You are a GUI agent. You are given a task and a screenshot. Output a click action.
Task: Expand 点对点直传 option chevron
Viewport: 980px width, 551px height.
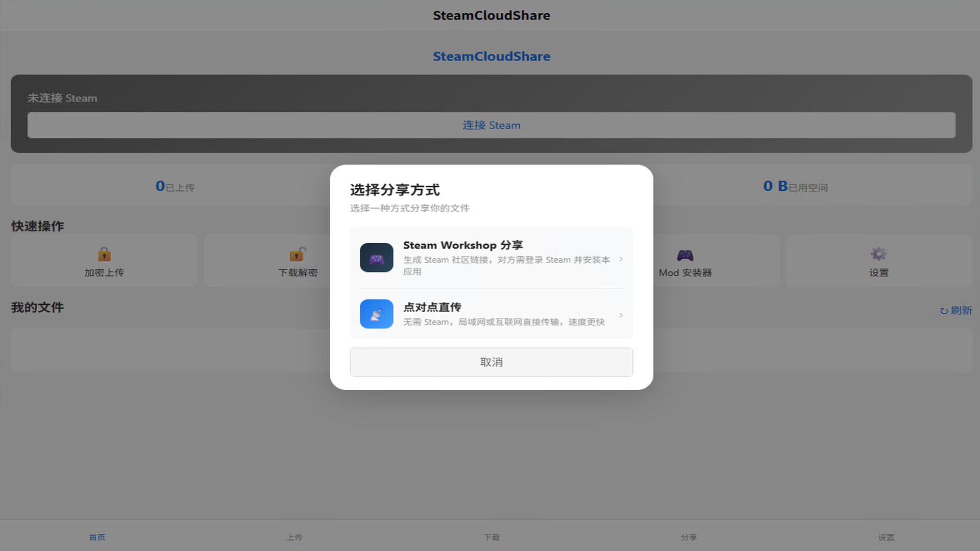[x=621, y=315]
